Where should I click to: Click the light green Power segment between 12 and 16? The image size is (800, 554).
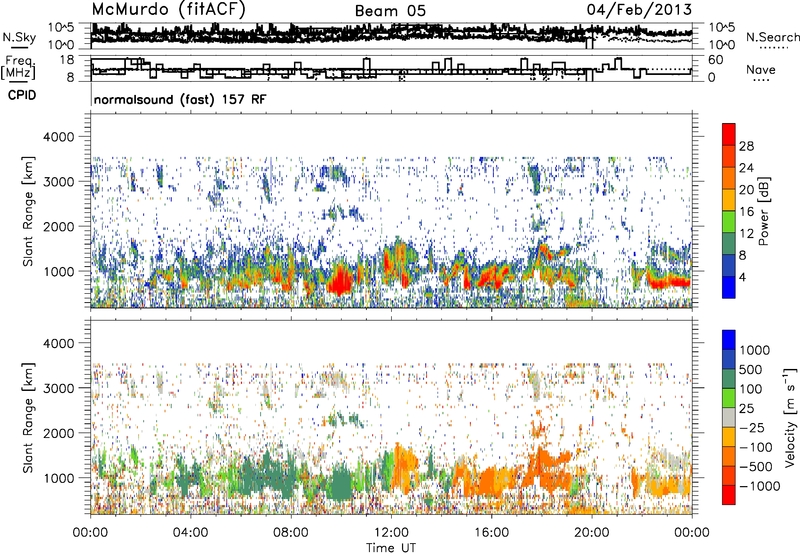coord(729,222)
